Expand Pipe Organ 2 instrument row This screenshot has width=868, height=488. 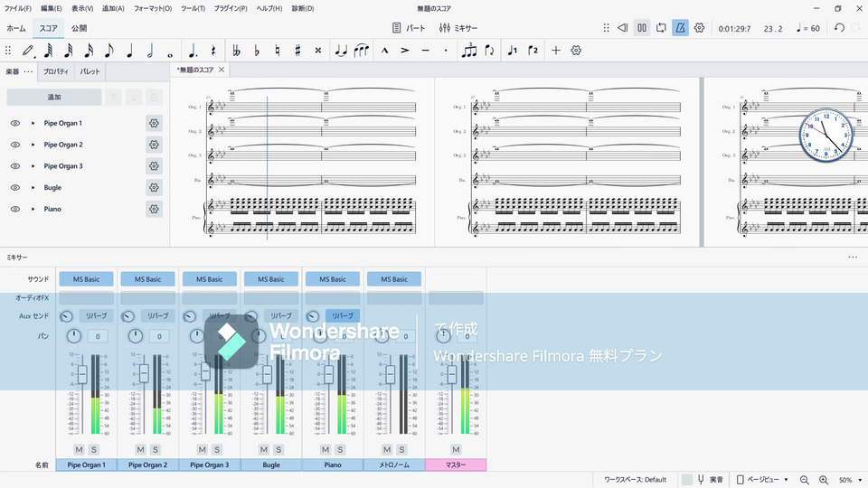click(33, 145)
